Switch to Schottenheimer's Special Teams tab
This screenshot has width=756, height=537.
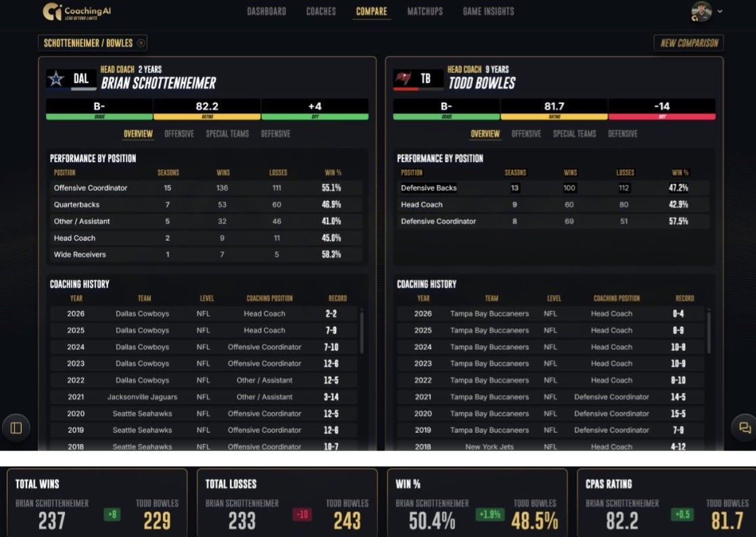228,134
